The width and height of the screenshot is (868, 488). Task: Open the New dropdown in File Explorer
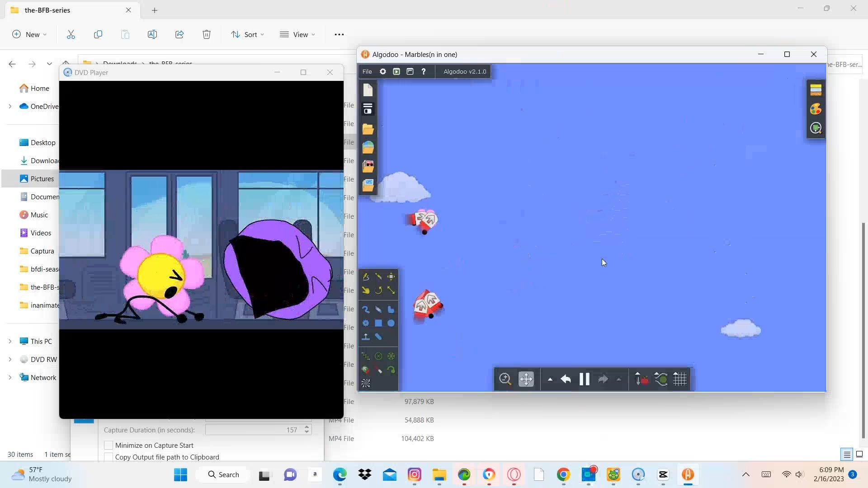click(x=29, y=34)
